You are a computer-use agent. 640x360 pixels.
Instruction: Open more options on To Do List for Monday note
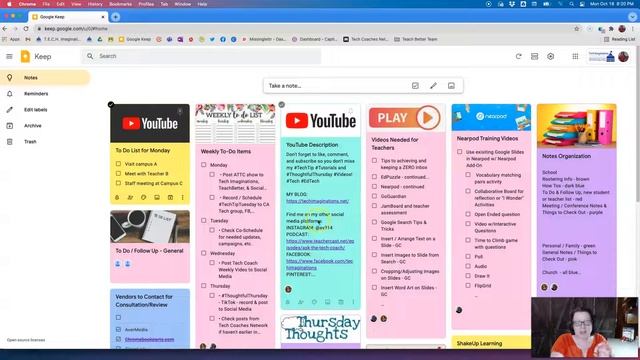click(x=182, y=198)
